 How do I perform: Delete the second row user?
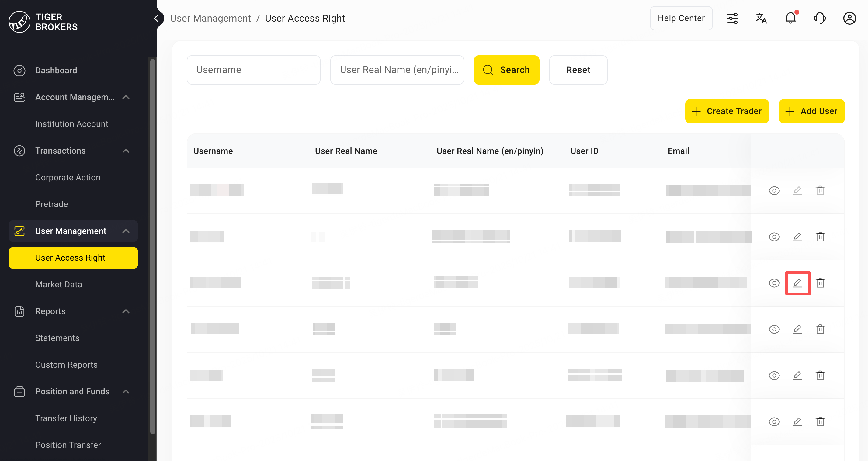[820, 237]
